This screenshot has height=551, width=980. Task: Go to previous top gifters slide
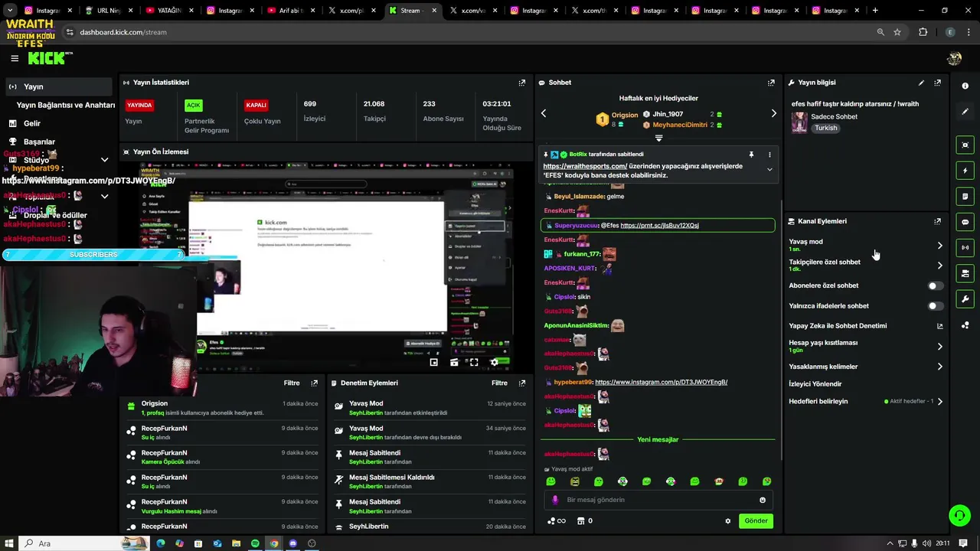pos(544,113)
